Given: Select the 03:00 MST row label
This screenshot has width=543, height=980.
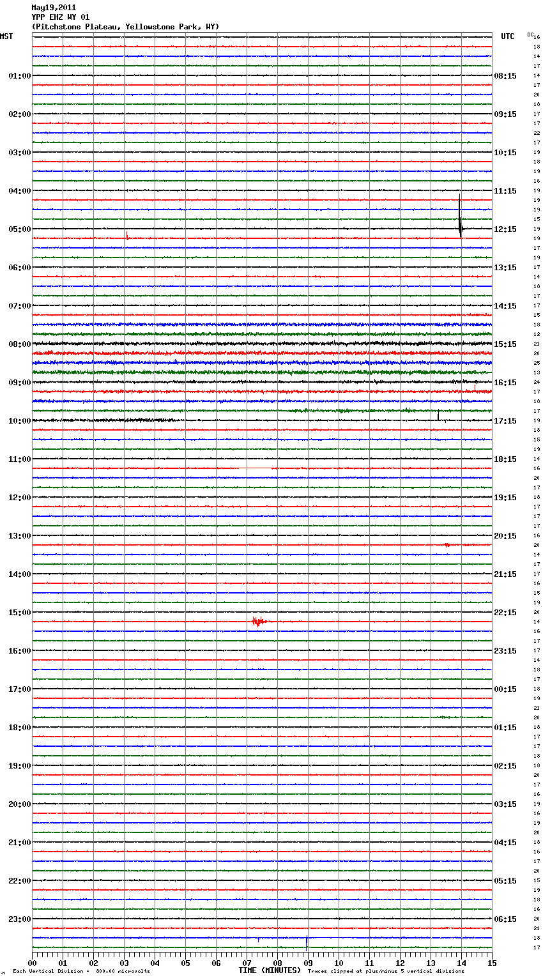Looking at the screenshot, I should [x=20, y=153].
